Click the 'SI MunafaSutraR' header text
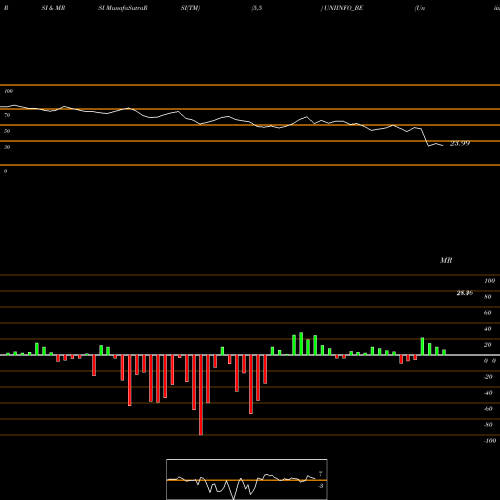This screenshot has height=500, width=500. point(123,8)
